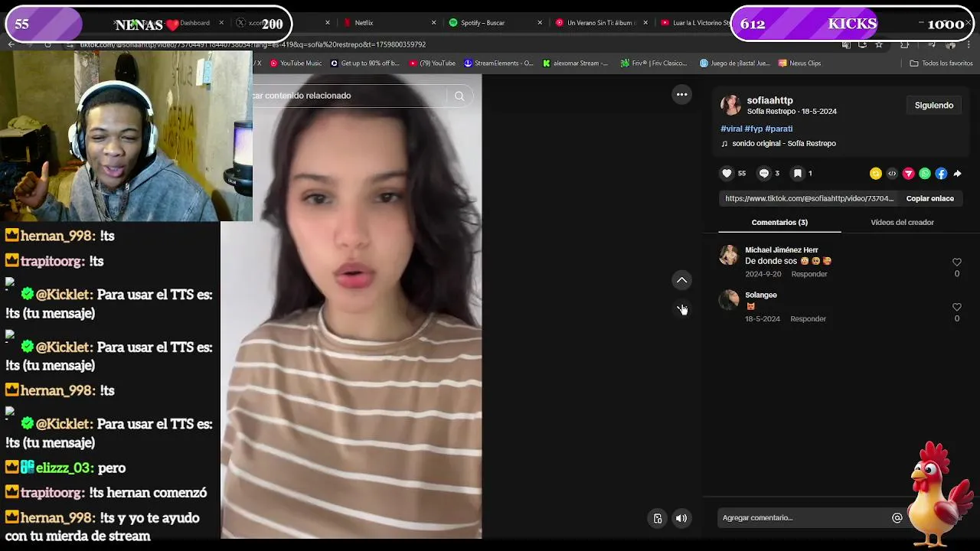Close the Netflix tab
Image resolution: width=980 pixels, height=551 pixels.
(x=433, y=23)
